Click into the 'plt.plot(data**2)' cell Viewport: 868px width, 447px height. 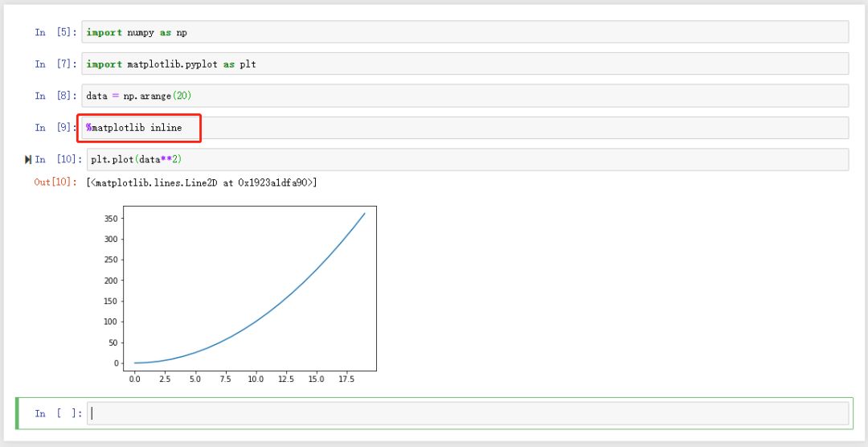pos(466,159)
